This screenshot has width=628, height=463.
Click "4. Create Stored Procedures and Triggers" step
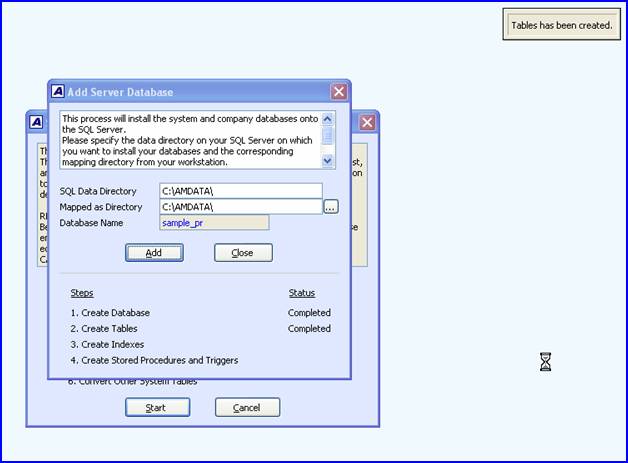(x=154, y=361)
